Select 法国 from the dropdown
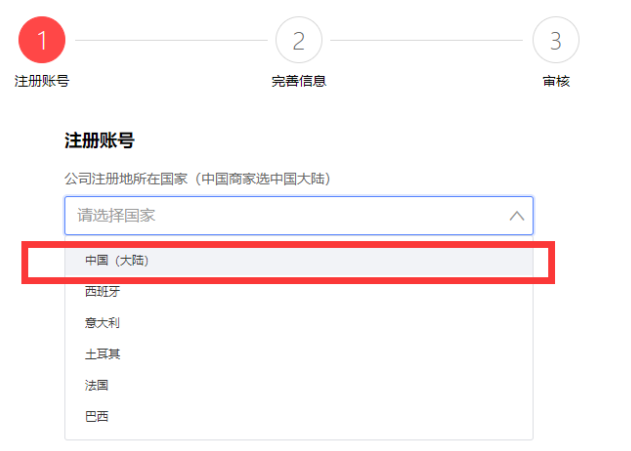The height and width of the screenshot is (451, 631). point(97,385)
